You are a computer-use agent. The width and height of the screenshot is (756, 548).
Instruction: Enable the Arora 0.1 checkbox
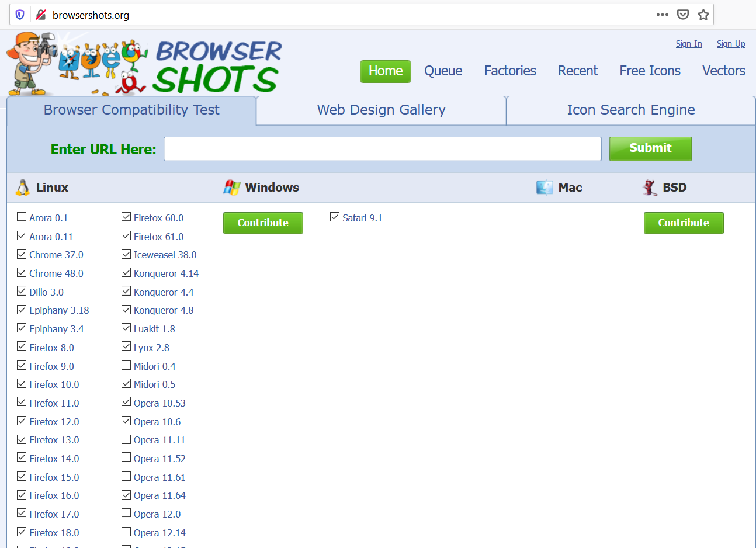(x=22, y=217)
